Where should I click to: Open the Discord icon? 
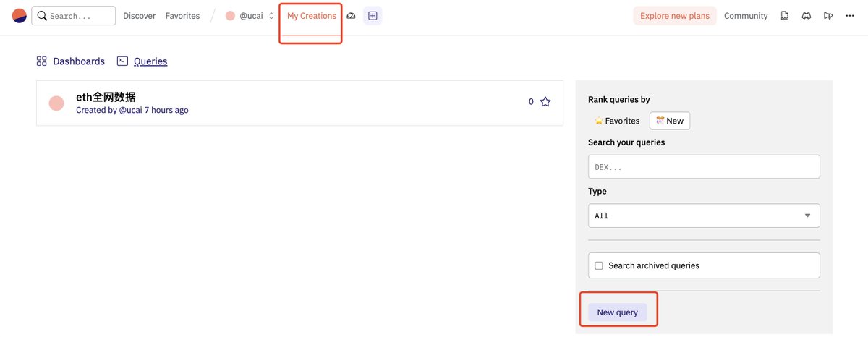tap(807, 16)
